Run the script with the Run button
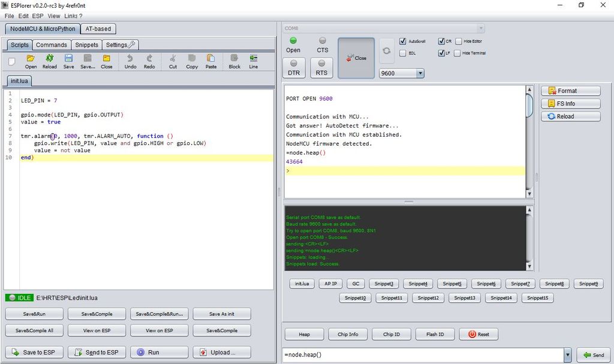 [159, 352]
